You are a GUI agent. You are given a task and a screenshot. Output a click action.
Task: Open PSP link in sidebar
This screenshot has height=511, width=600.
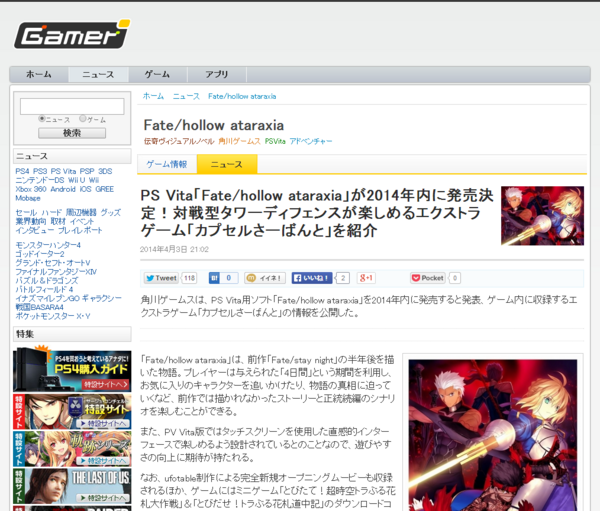tap(87, 171)
